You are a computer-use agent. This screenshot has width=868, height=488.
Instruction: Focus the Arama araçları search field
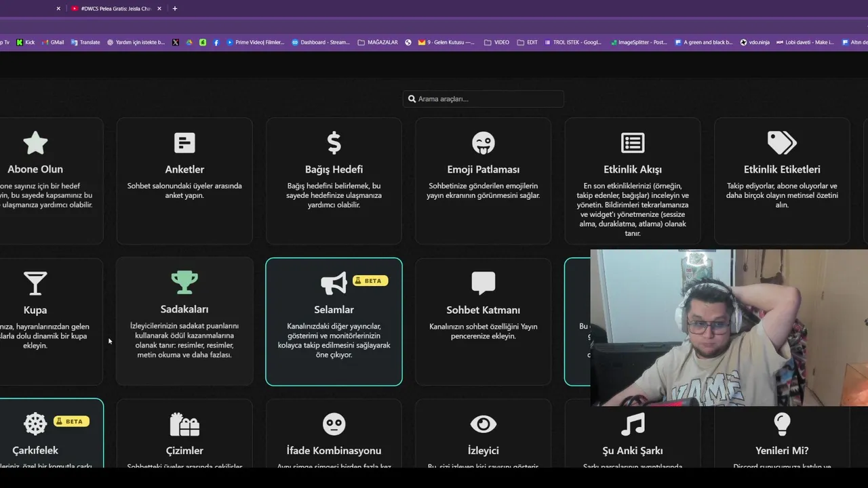[484, 99]
